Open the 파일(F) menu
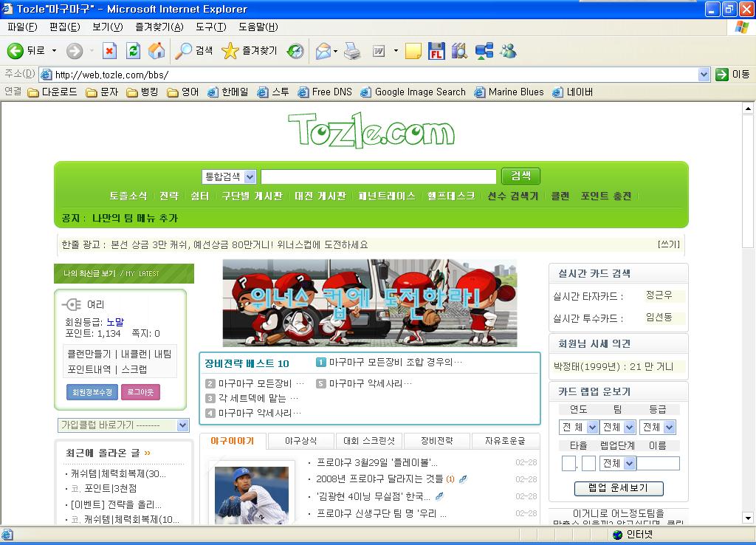The height and width of the screenshot is (545, 756). coord(22,27)
